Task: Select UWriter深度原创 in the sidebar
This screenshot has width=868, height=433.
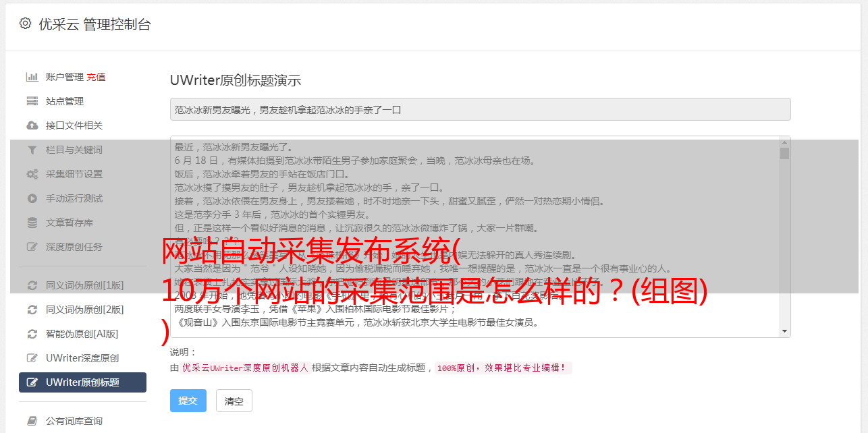Action: (82, 358)
